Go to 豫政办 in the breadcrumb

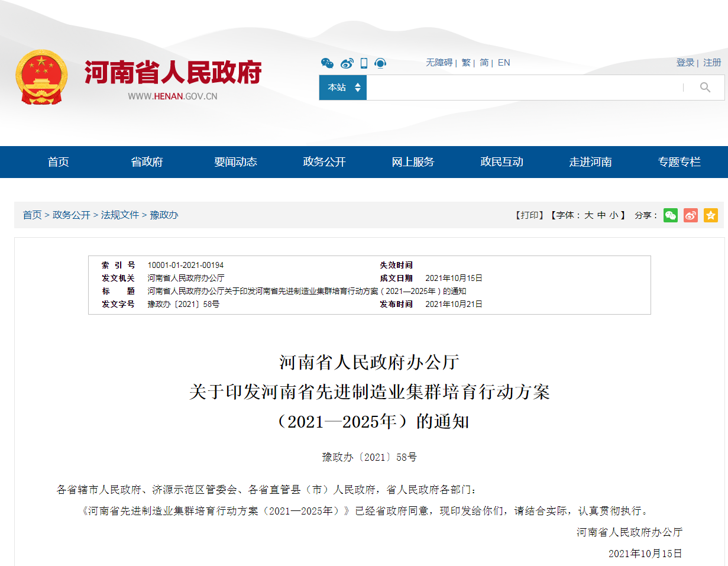[164, 215]
